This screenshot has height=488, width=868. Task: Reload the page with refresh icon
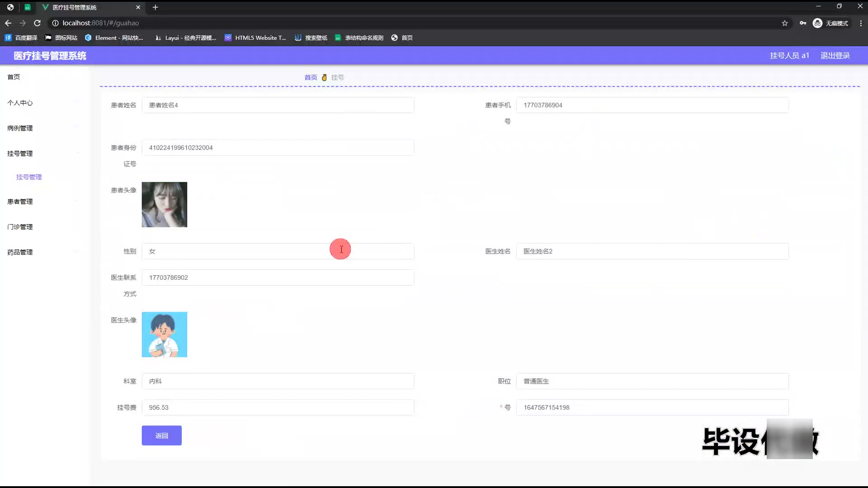point(38,23)
